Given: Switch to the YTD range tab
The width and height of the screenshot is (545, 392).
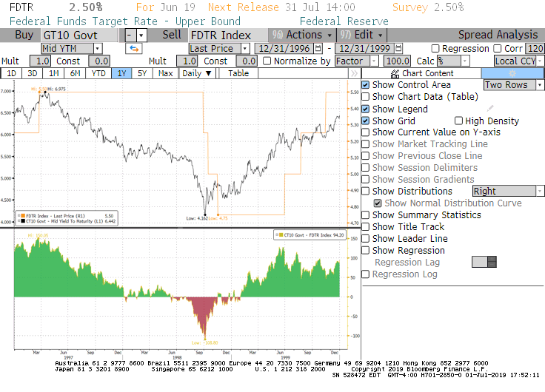Looking at the screenshot, I should [98, 73].
